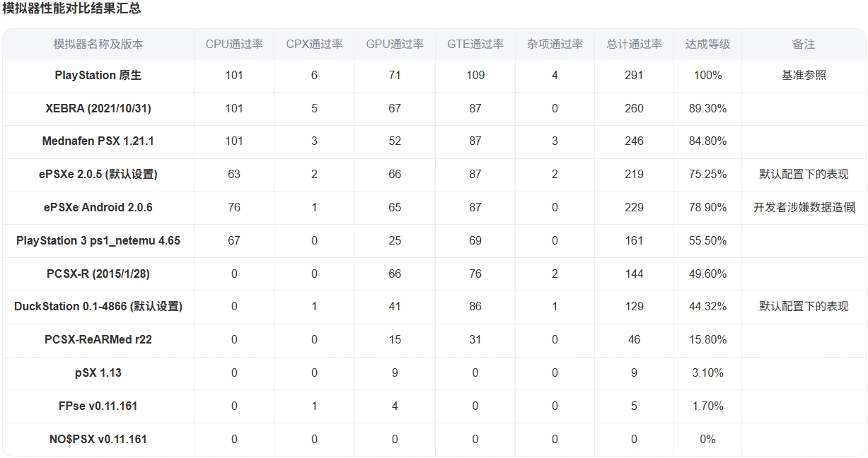
Task: Click the CPU value 76
Action: coord(234,207)
